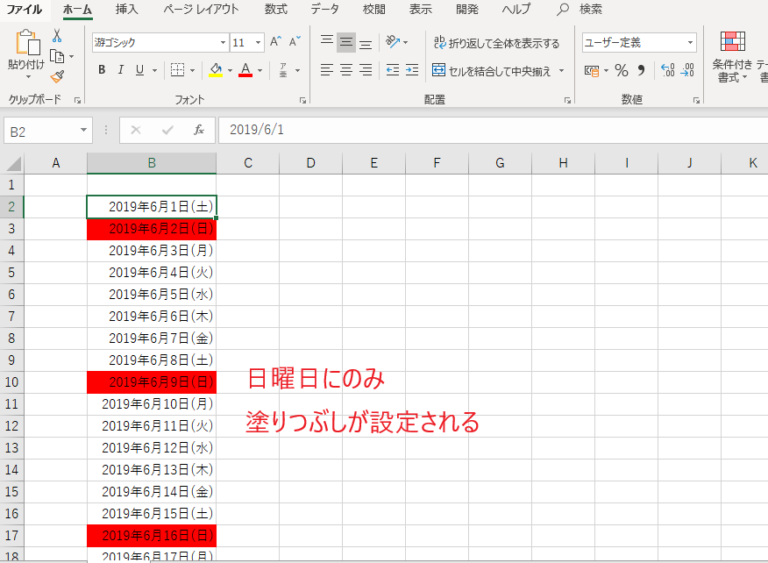Open the Clipboard group dialog launcher
This screenshot has width=768, height=563.
click(77, 100)
